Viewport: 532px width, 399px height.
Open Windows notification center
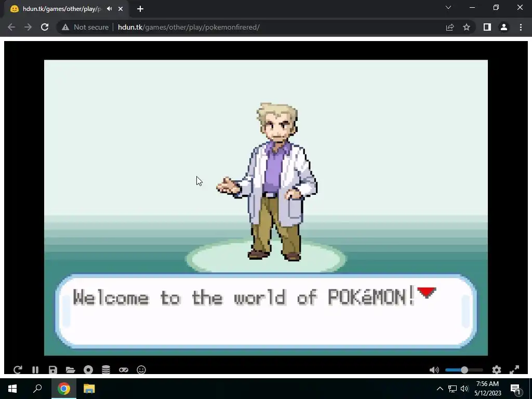[515, 389]
